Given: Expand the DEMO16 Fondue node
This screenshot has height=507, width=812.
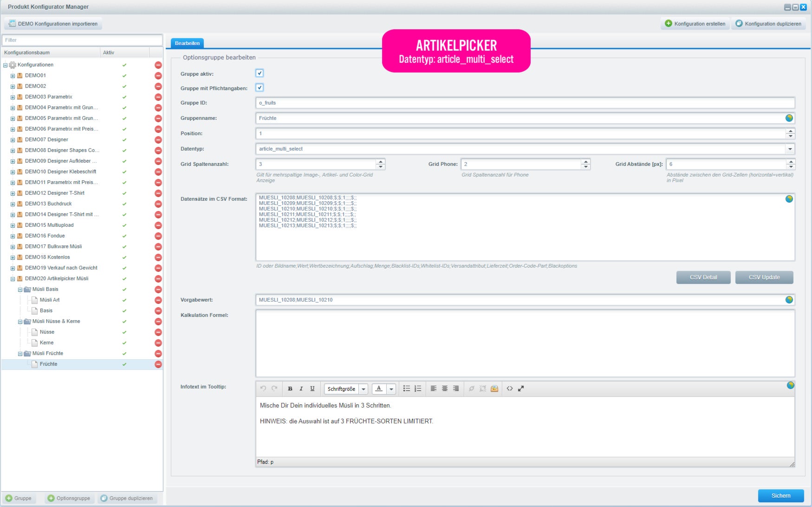Looking at the screenshot, I should tap(13, 236).
